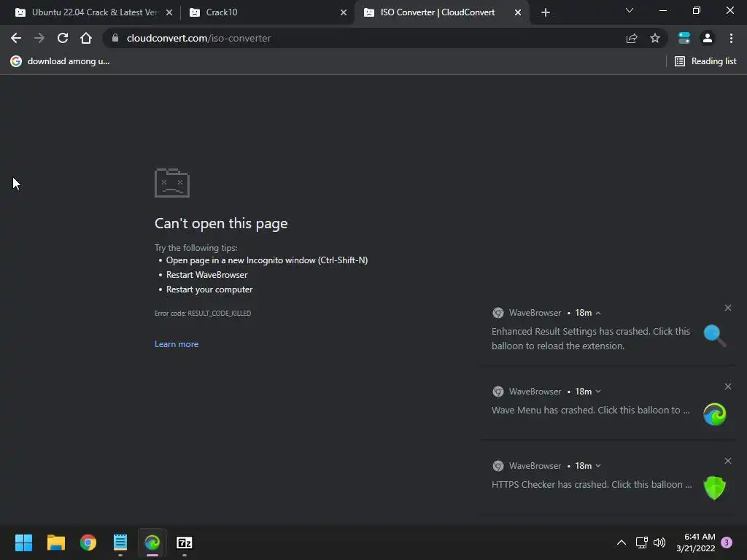This screenshot has height=560, width=747.
Task: Close the Crack10 tab
Action: [344, 12]
